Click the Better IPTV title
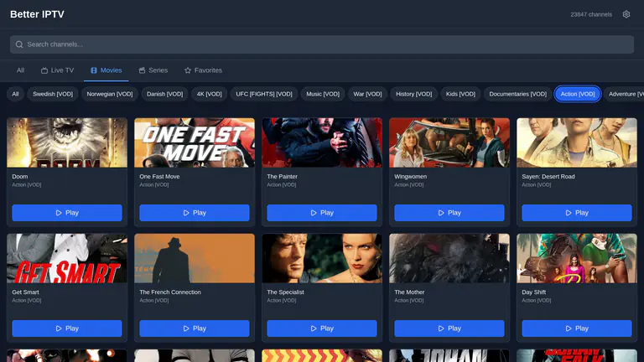 click(37, 14)
